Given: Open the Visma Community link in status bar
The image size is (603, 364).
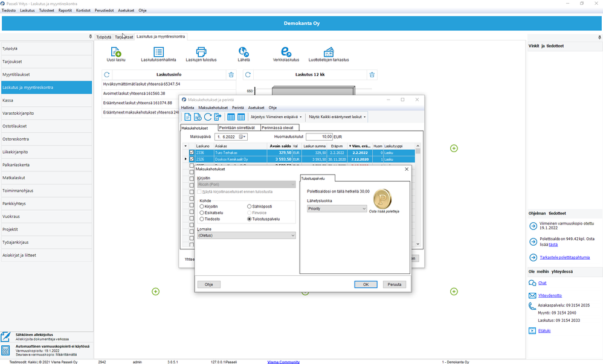Looking at the screenshot, I should point(283,362).
